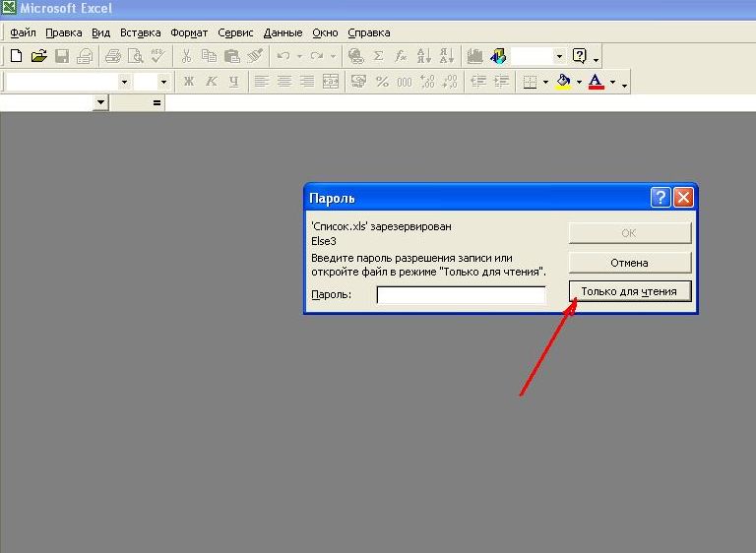Open the Файл menu
Screen dimensions: 756x553
coord(24,32)
